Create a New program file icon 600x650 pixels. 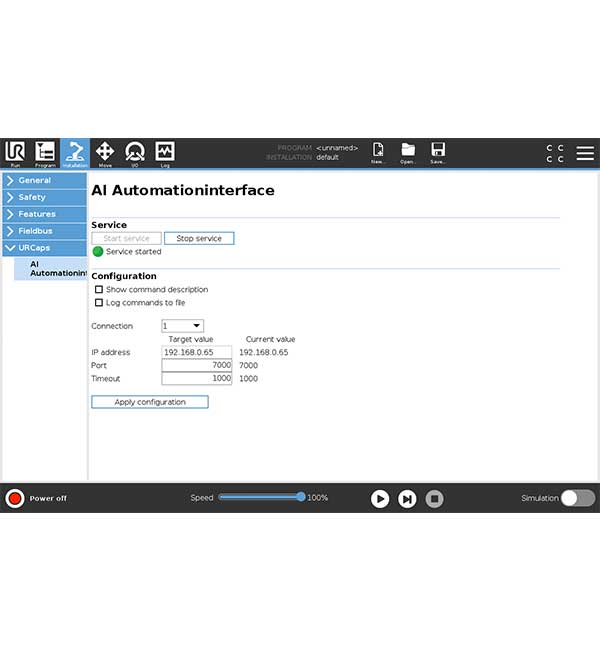tap(378, 153)
